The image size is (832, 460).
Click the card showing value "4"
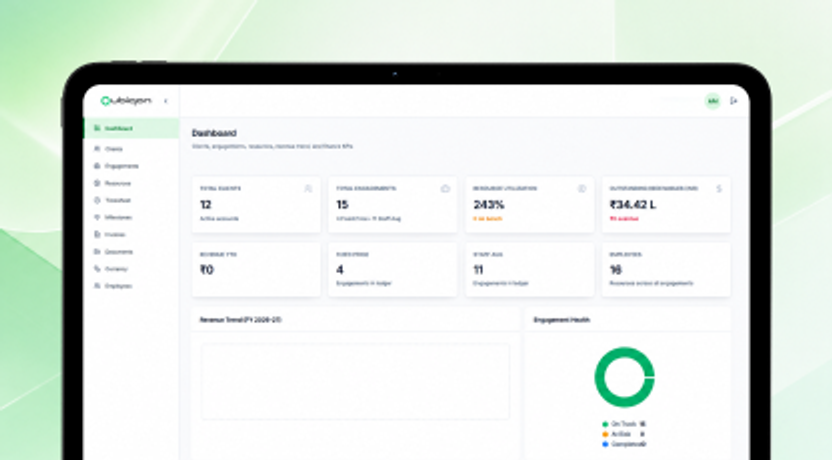pyautogui.click(x=393, y=270)
